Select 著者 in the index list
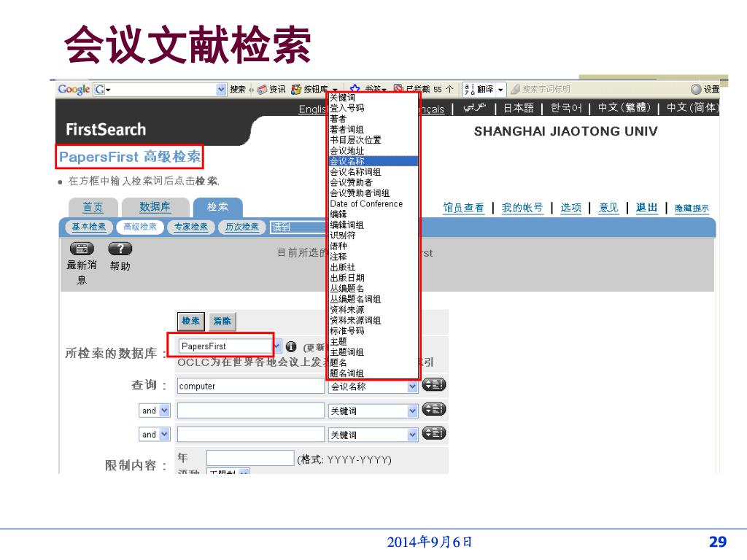Screen dimensions: 747x560 pos(373,119)
